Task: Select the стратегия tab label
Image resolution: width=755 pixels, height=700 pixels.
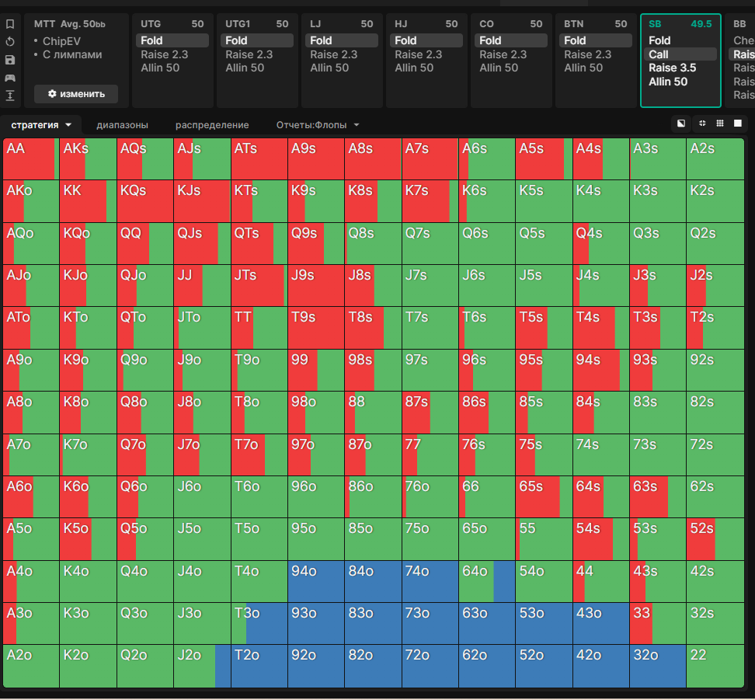Action: (35, 125)
